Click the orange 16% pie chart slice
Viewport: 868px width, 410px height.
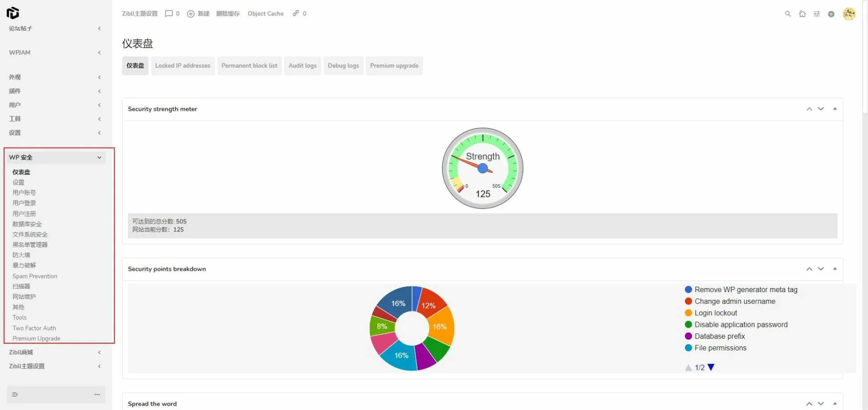(x=442, y=326)
